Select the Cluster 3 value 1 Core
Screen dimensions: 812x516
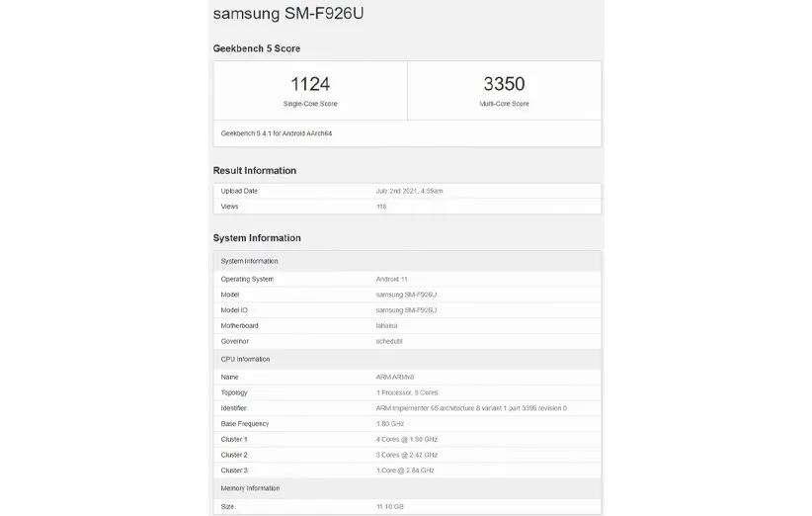coord(406,472)
